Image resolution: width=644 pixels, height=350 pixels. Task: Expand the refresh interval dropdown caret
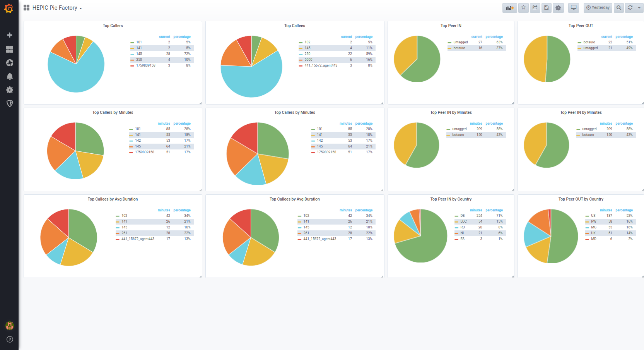tap(639, 8)
